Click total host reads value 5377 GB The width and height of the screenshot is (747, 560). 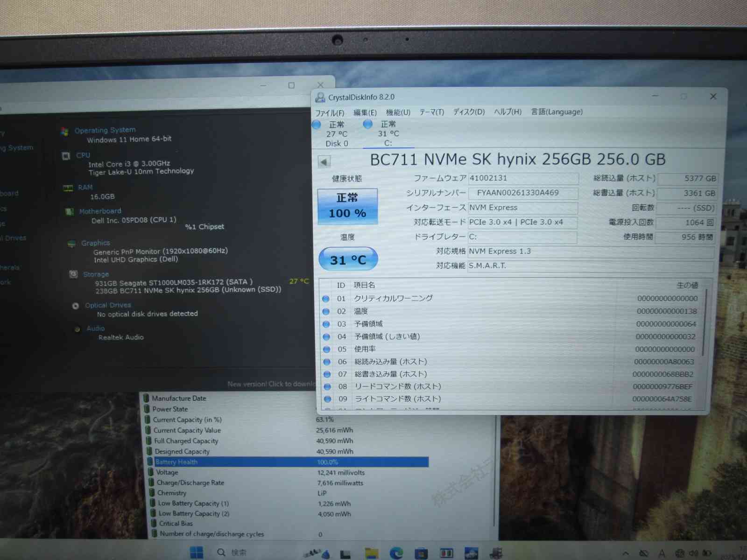pyautogui.click(x=687, y=179)
